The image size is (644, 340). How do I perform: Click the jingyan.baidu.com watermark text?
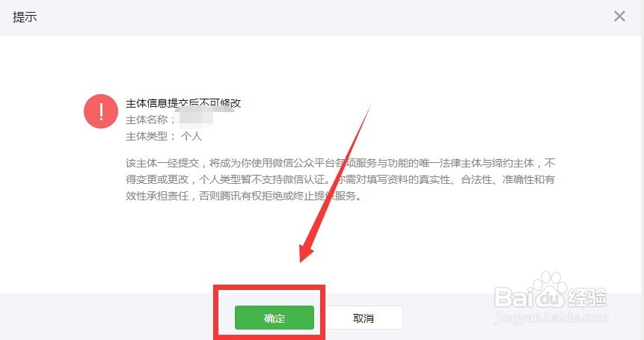pyautogui.click(x=551, y=318)
